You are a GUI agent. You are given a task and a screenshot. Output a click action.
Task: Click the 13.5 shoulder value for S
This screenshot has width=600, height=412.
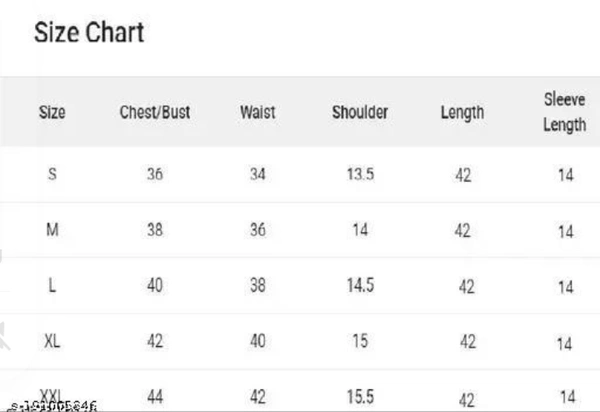[x=360, y=174]
